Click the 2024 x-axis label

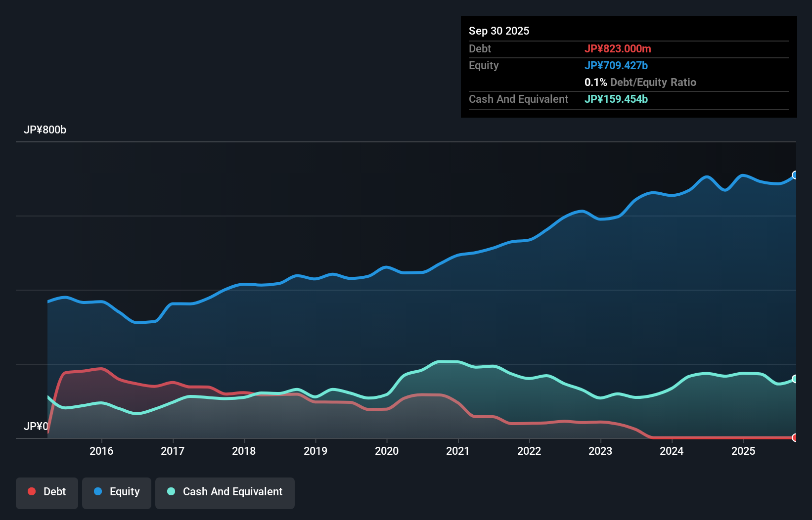coord(672,451)
